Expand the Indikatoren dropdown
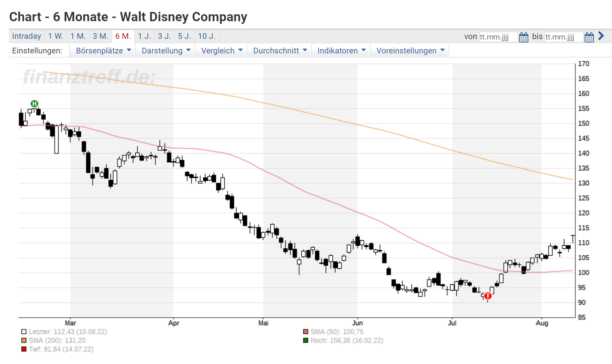Screen dimensions: 612x364 pyautogui.click(x=341, y=51)
